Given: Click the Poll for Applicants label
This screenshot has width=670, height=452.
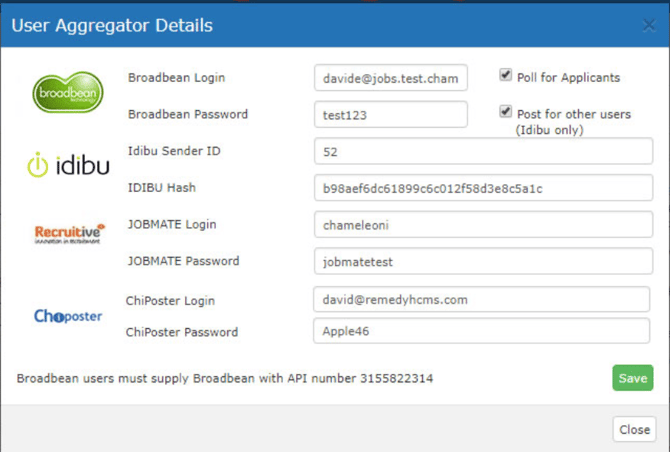Looking at the screenshot, I should [x=568, y=78].
